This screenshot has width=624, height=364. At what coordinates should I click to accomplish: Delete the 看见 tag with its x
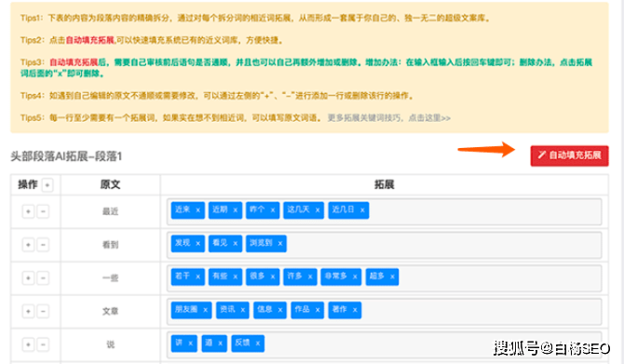click(x=236, y=244)
